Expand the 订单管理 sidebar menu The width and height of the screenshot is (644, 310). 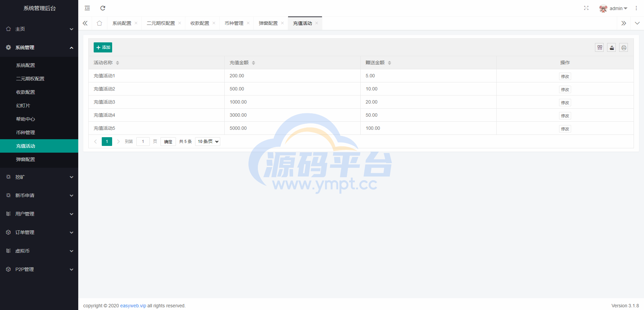(x=39, y=232)
